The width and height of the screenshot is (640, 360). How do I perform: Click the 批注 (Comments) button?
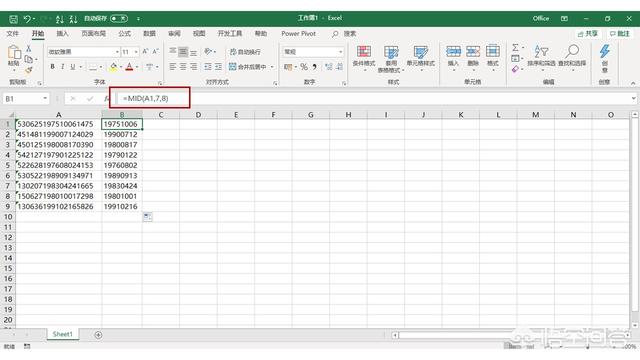point(620,33)
